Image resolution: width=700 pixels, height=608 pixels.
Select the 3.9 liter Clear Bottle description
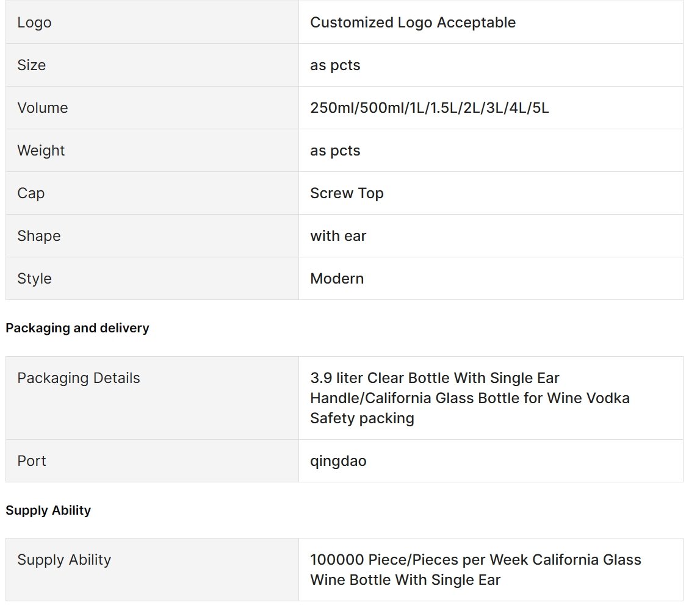click(470, 398)
